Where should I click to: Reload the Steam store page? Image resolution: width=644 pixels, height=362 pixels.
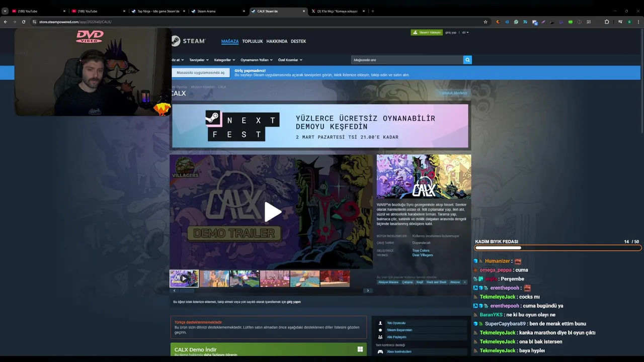tap(23, 22)
